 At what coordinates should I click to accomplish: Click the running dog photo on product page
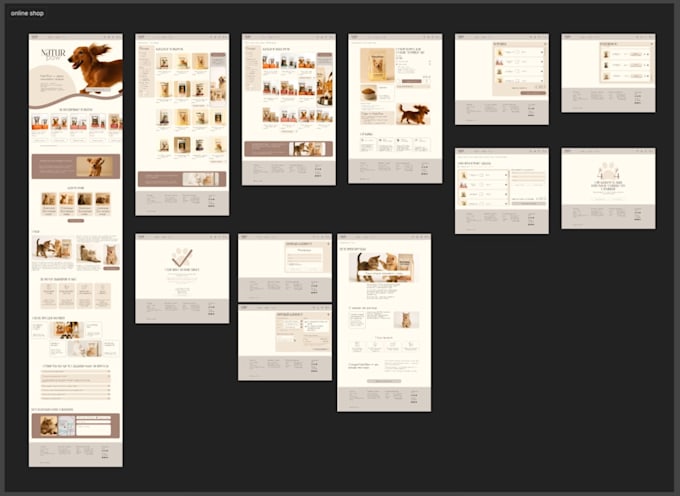(413, 114)
